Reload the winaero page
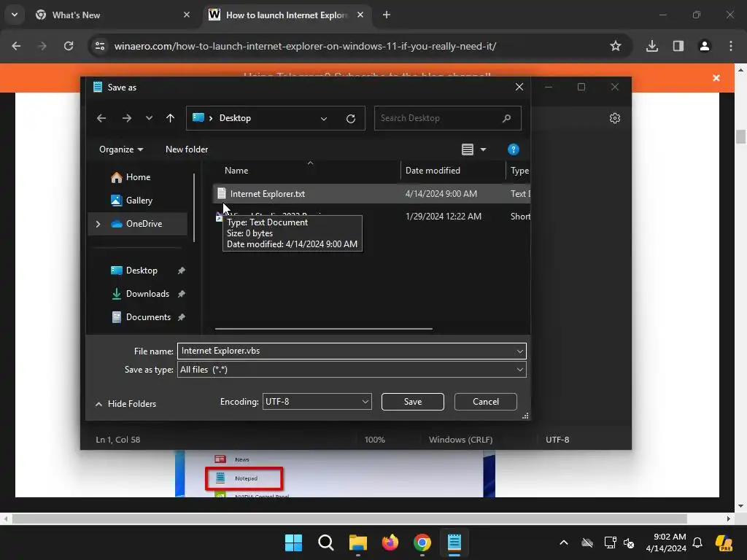The image size is (747, 560). (69, 46)
